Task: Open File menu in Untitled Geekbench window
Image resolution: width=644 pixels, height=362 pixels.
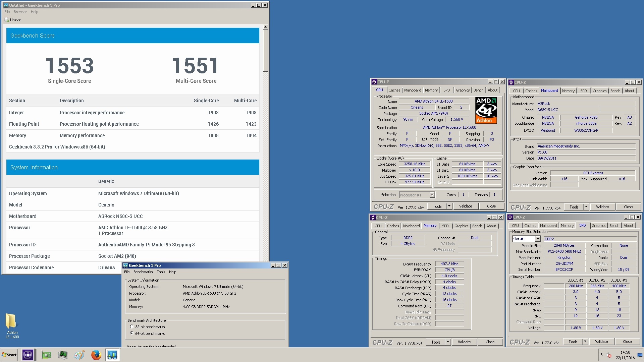Action: coord(7,12)
